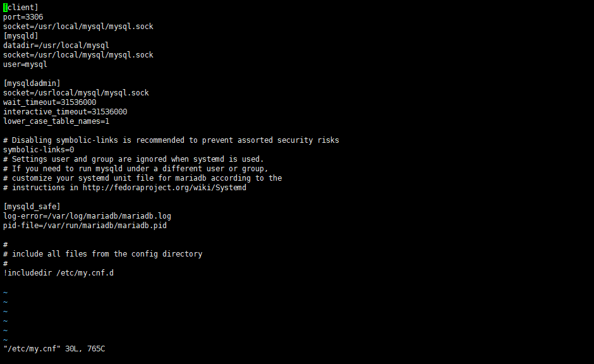Click the fedoraproject.org/wiki/Systemd URL

[x=164, y=188]
